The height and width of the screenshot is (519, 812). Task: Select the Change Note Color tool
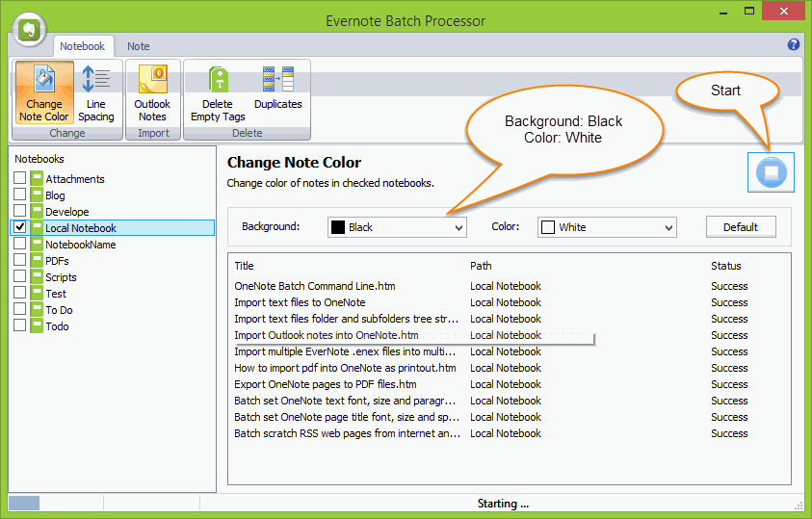point(44,93)
